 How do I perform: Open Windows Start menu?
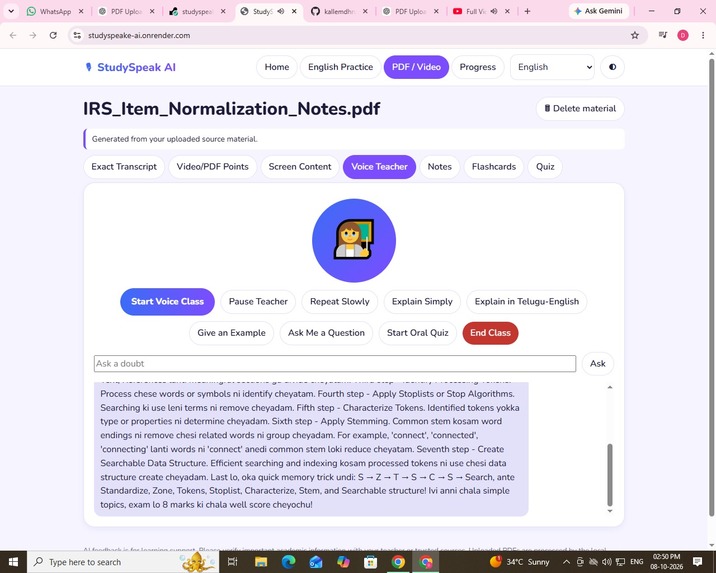[13, 562]
